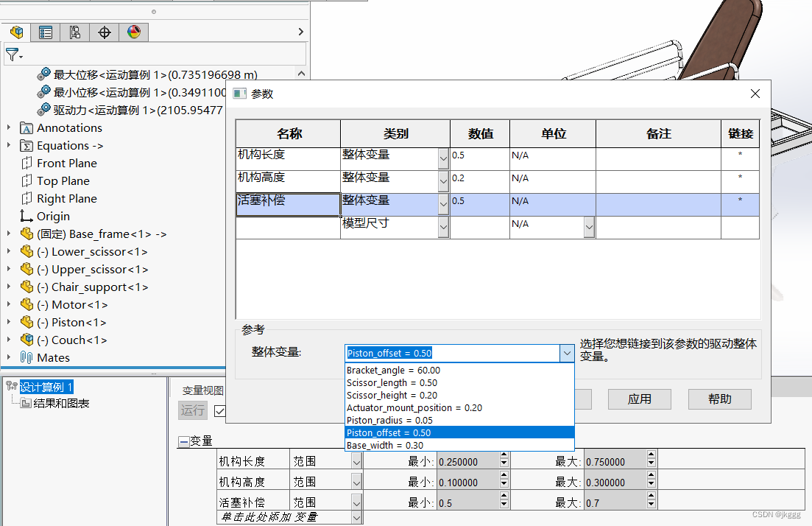Viewport: 812px width, 526px height.
Task: Click the tree scrollbar up arrow
Action: click(301, 74)
